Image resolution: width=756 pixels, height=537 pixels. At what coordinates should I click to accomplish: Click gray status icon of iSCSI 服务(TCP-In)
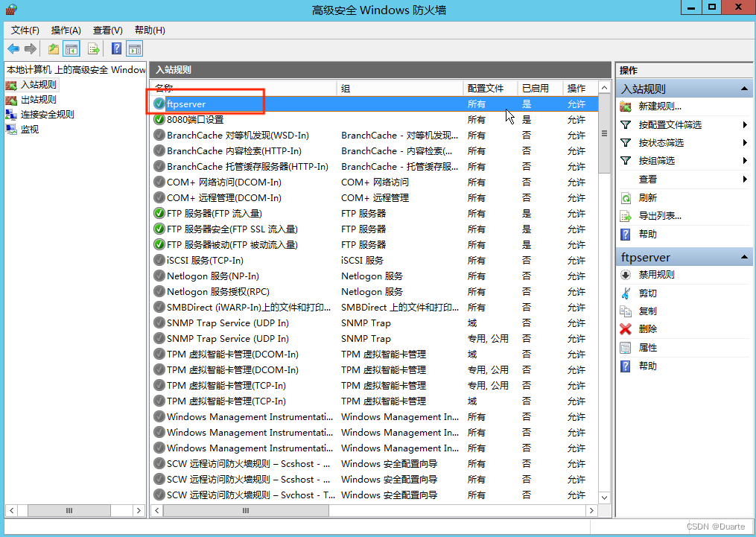pyautogui.click(x=159, y=260)
